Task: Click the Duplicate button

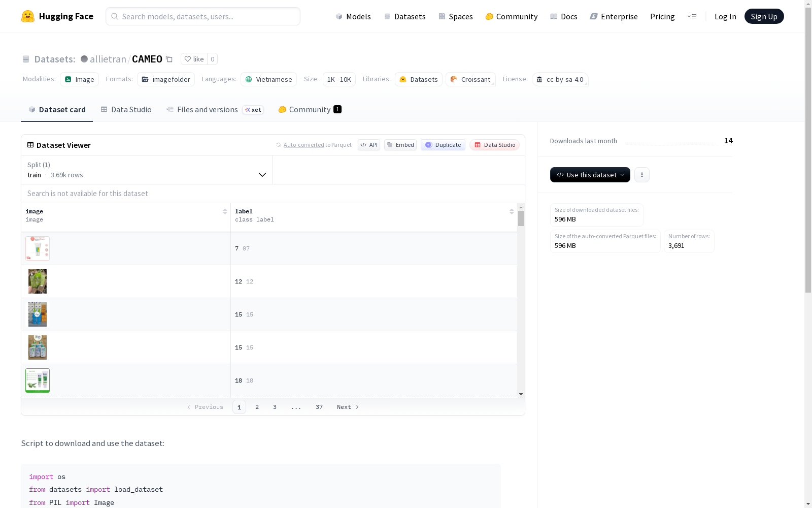Action: (x=443, y=145)
